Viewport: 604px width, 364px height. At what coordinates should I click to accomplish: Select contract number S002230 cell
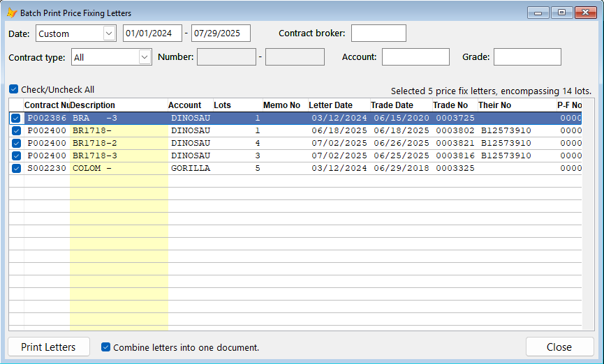(47, 168)
